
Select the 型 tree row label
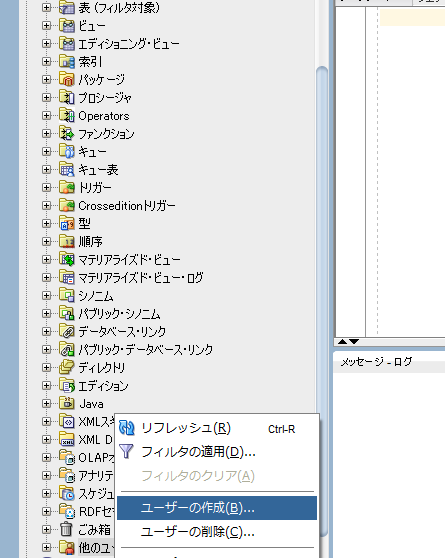[x=85, y=224]
